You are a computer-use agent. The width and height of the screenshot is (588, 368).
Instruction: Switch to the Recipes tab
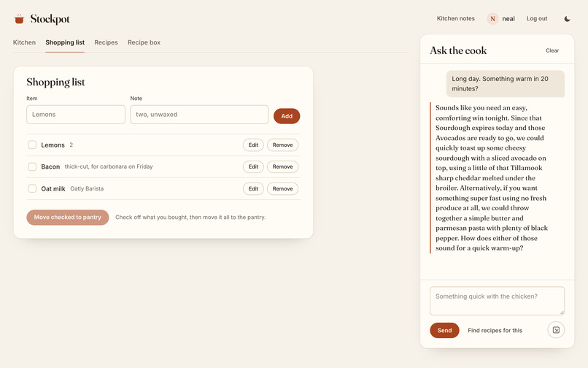106,42
